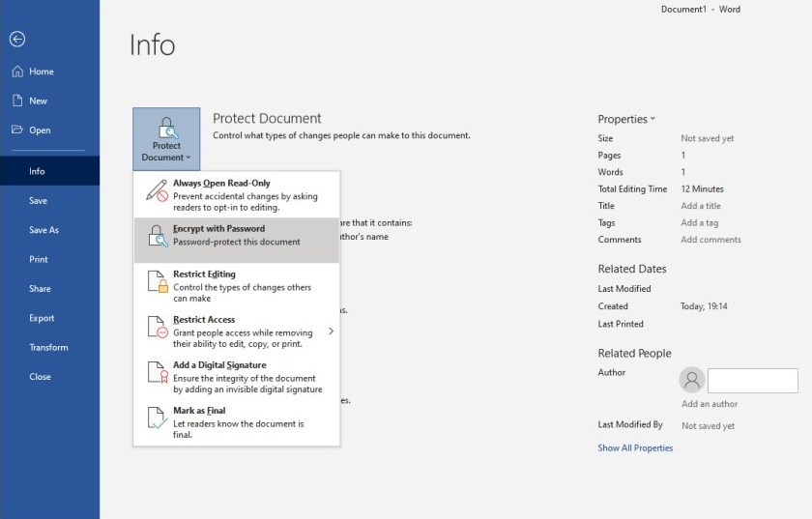This screenshot has height=519, width=812.
Task: Click the 'Today, 19:14' created date
Action: 704,306
